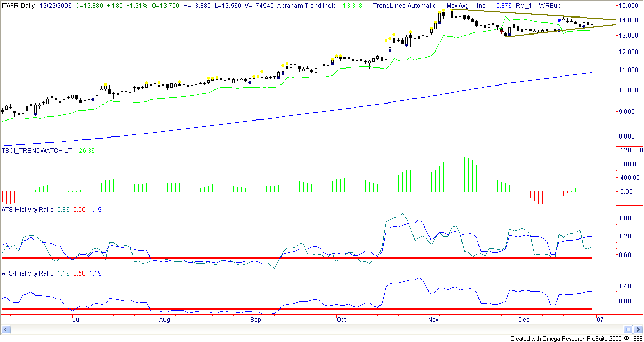This screenshot has width=644, height=342.
Task: Click the Oct label on the time axis
Action: 341,320
